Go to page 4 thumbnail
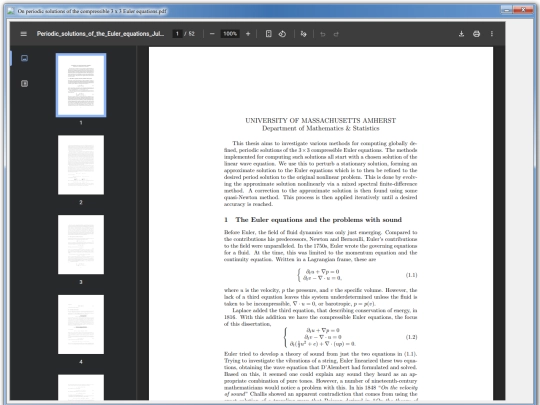540x405 pixels. (x=81, y=324)
